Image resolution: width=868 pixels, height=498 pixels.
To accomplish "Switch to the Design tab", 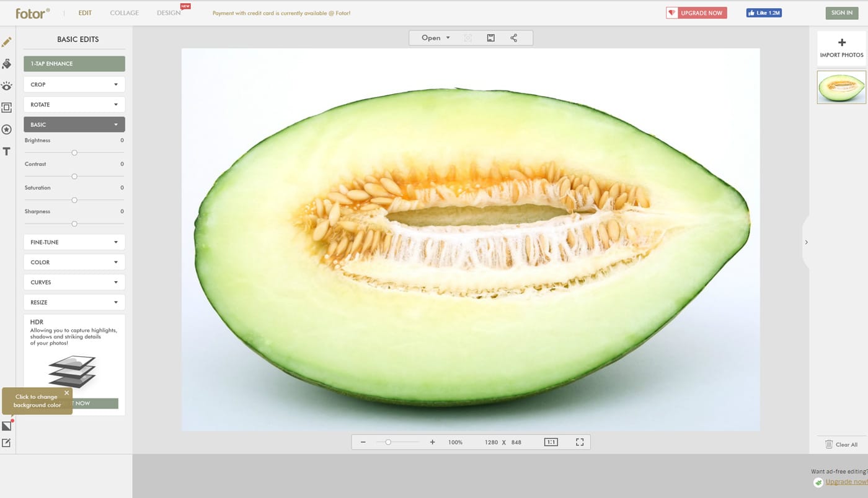I will pyautogui.click(x=169, y=13).
